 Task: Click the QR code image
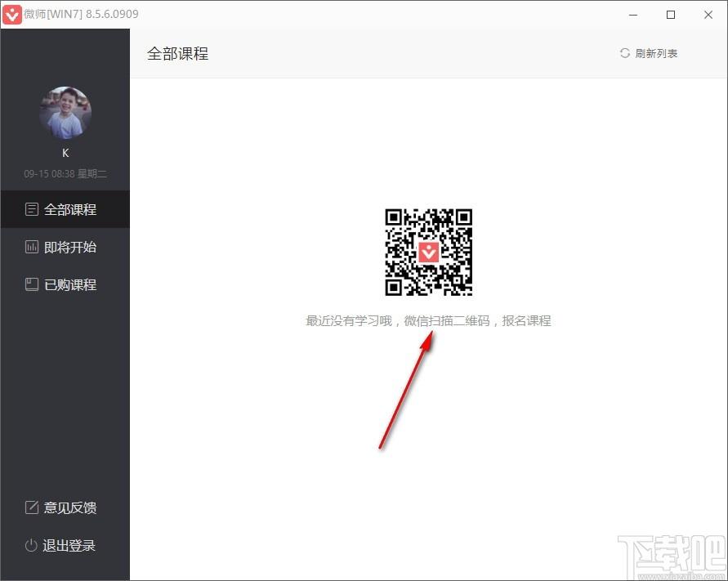pyautogui.click(x=428, y=253)
